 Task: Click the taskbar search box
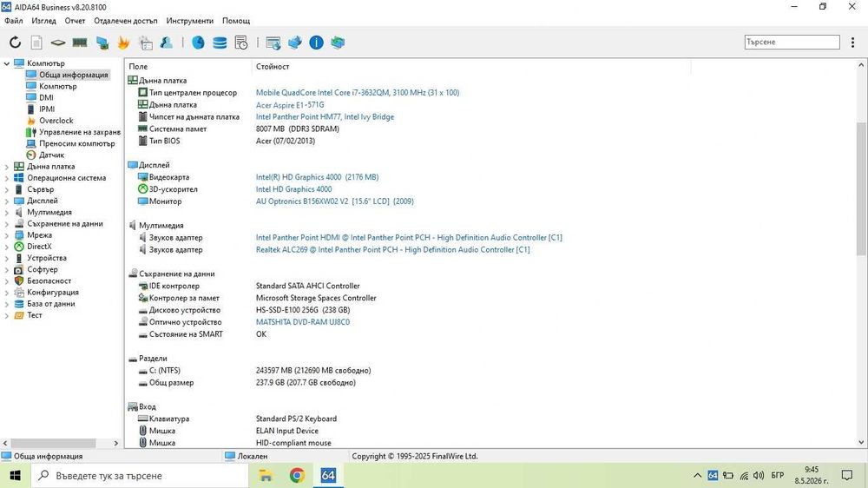[138, 475]
